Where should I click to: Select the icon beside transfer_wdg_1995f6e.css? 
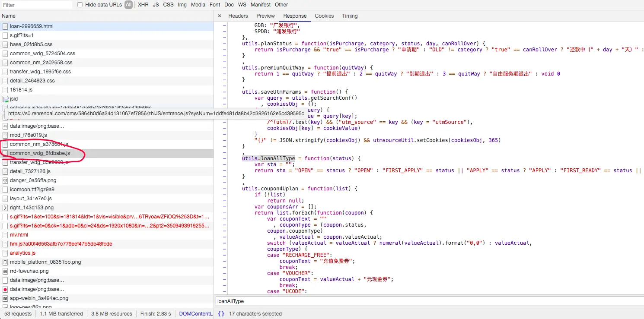point(5,72)
